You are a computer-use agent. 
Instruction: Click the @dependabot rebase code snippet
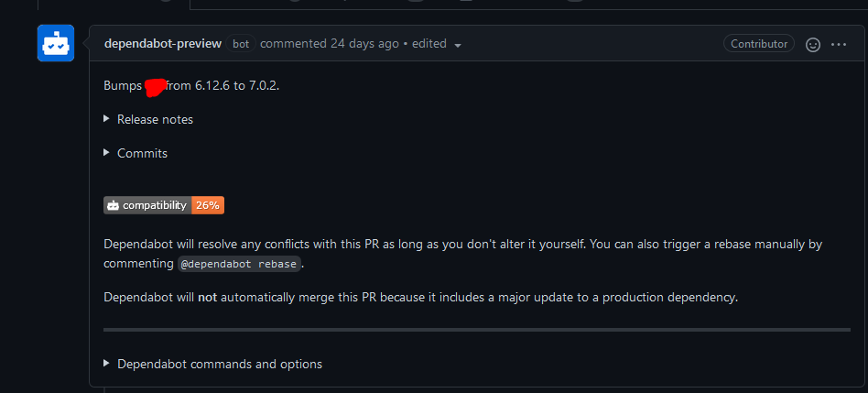point(239,264)
